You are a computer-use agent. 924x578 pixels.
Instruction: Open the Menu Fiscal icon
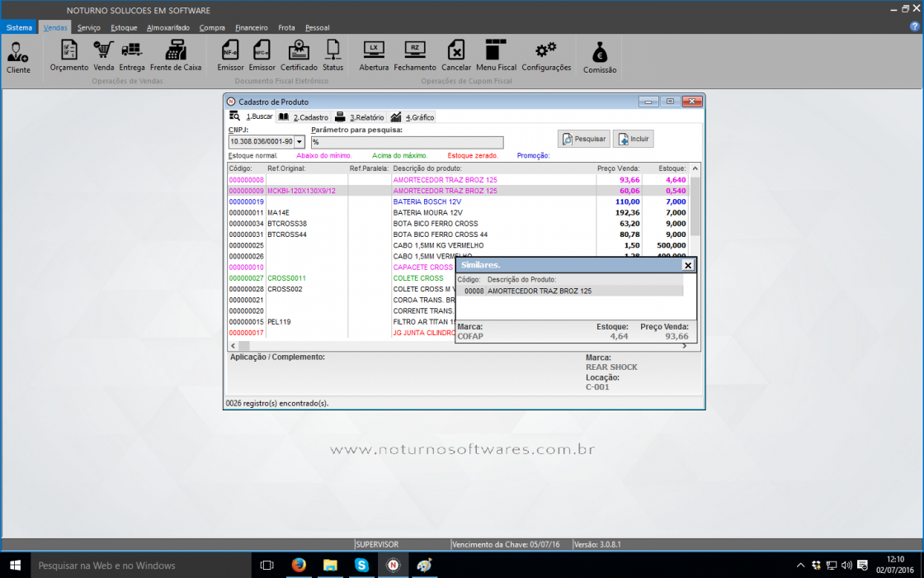(496, 56)
